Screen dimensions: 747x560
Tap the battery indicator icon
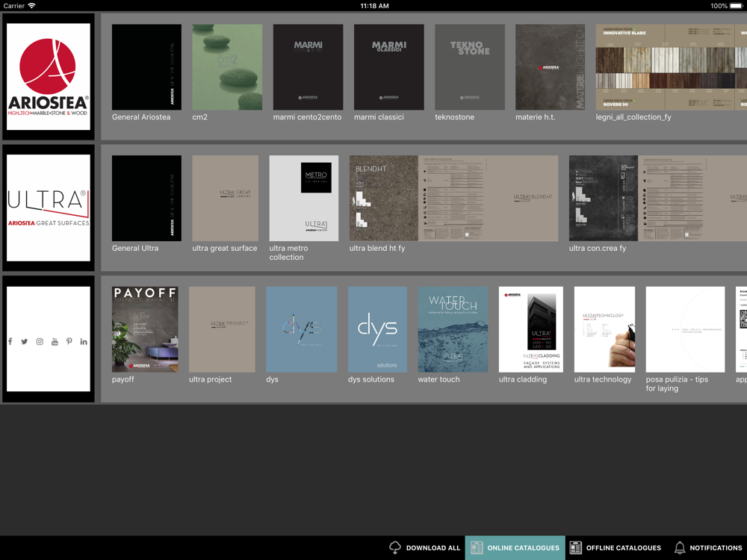click(737, 6)
